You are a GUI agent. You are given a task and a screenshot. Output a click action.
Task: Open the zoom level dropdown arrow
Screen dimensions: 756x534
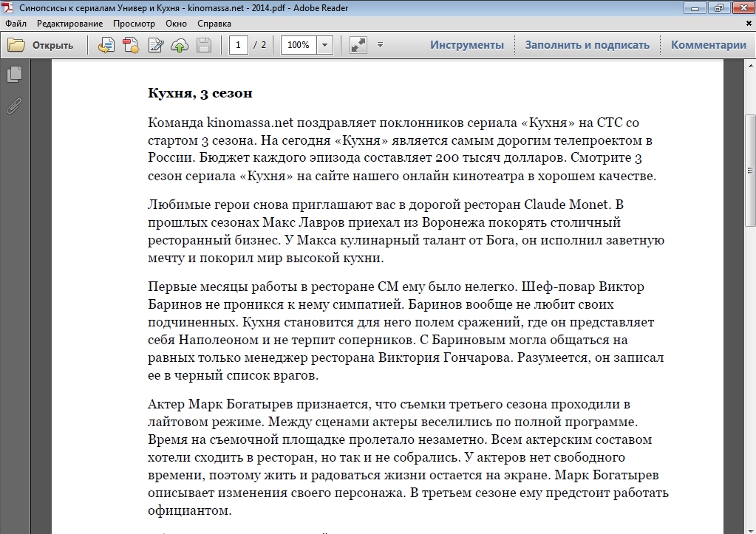coord(325,45)
